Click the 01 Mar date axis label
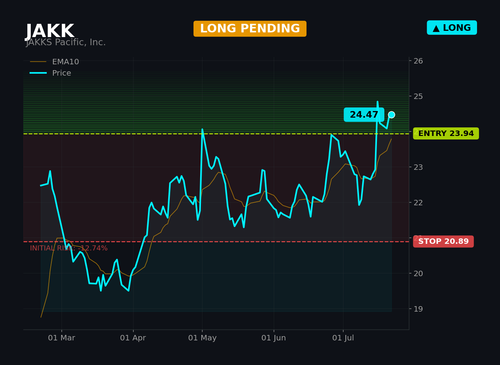Viewport: 500px width, 365px height. pos(61,338)
